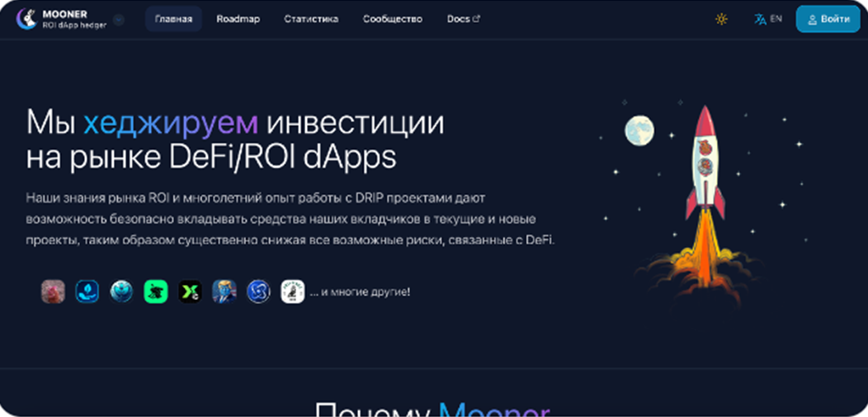The image size is (868, 417).
Task: Open the Главная tab
Action: [173, 19]
